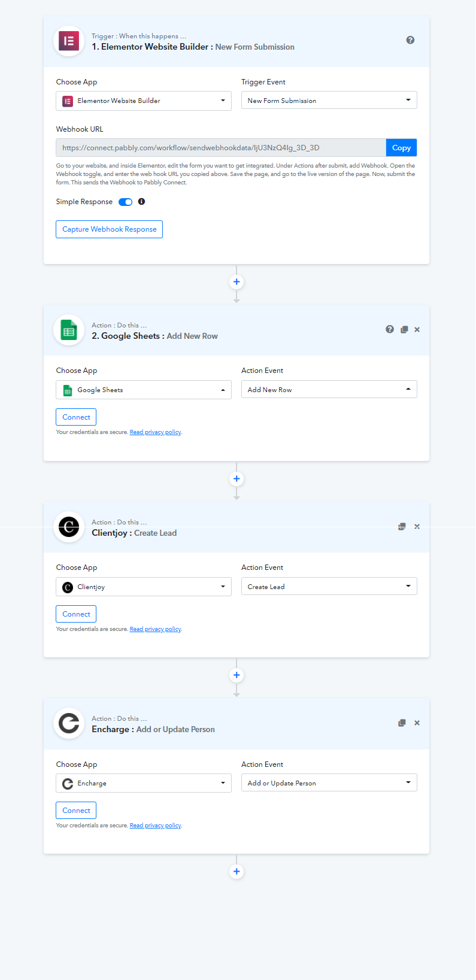Image resolution: width=476 pixels, height=980 pixels.
Task: Delete the Google Sheets step
Action: [417, 329]
